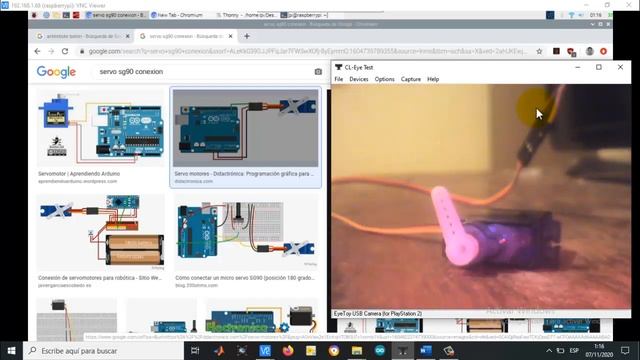Open the File menu in CL-Eye Test

coord(339,79)
